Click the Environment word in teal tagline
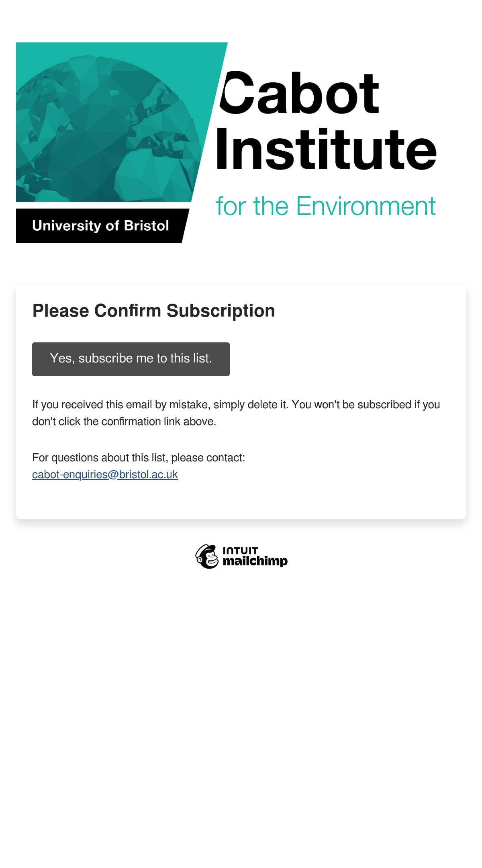This screenshot has height=868, width=482. point(366,207)
